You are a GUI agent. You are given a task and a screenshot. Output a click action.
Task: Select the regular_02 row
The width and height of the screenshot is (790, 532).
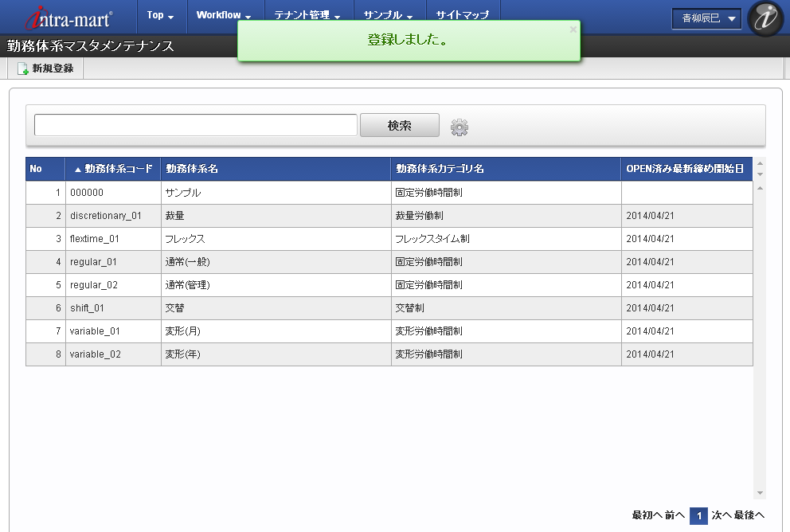click(389, 285)
